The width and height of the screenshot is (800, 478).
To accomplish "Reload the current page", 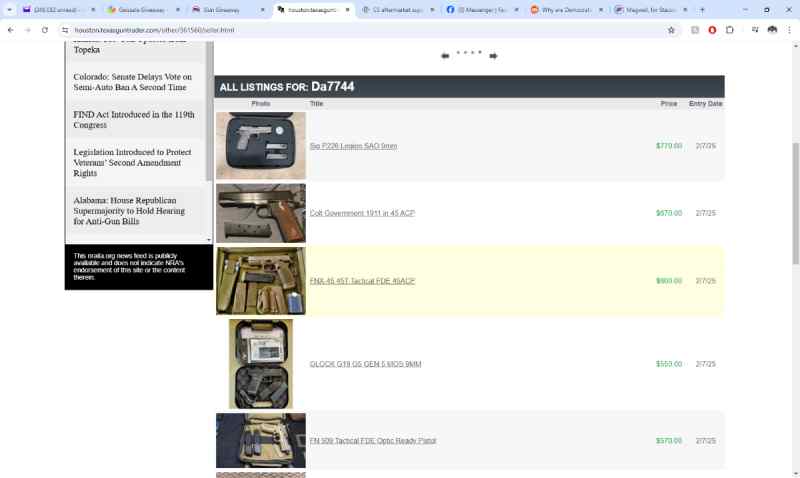I will (45, 30).
